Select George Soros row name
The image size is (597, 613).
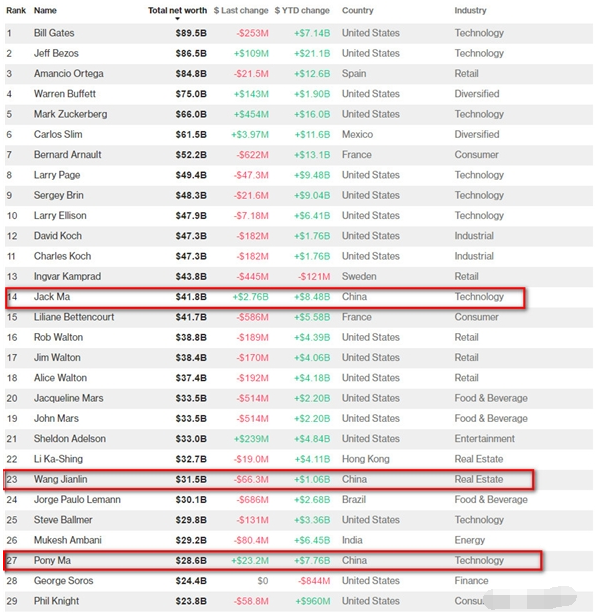[x=63, y=581]
